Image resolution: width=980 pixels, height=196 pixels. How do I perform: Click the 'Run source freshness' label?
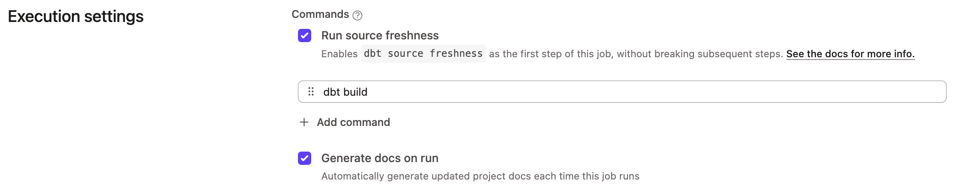coord(380,35)
